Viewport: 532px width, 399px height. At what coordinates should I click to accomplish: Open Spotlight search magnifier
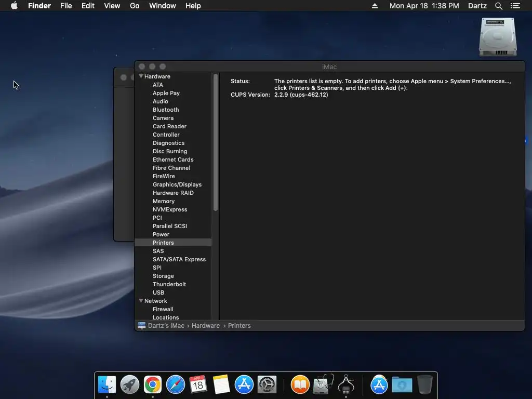pos(498,6)
